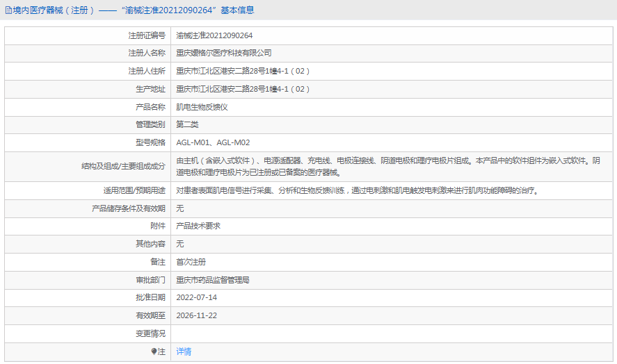This screenshot has width=617, height=364.
Task: Click attachment value 产品技术要求
Action: click(x=198, y=226)
